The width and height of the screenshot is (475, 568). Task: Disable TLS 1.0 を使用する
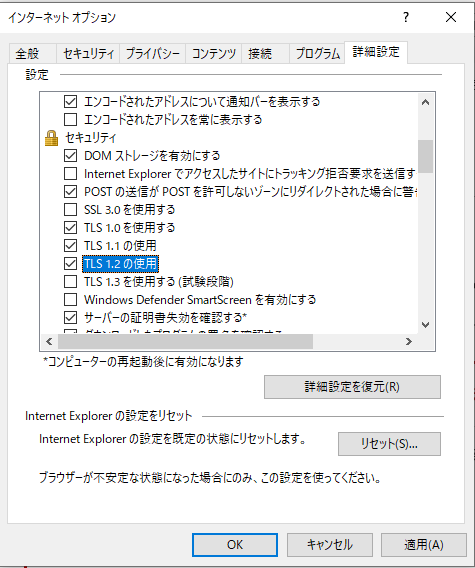(70, 228)
